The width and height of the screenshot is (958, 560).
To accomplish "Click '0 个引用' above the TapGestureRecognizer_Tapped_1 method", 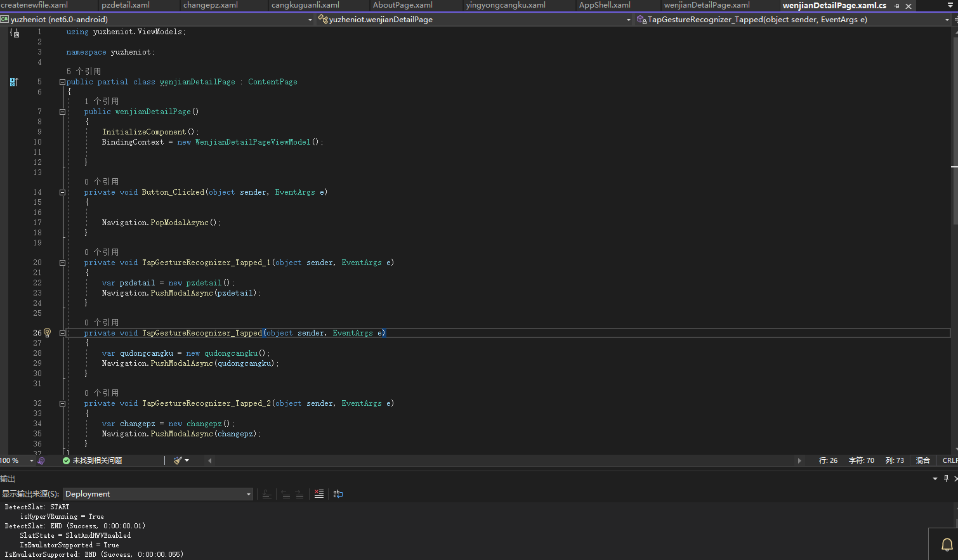I will tap(102, 252).
